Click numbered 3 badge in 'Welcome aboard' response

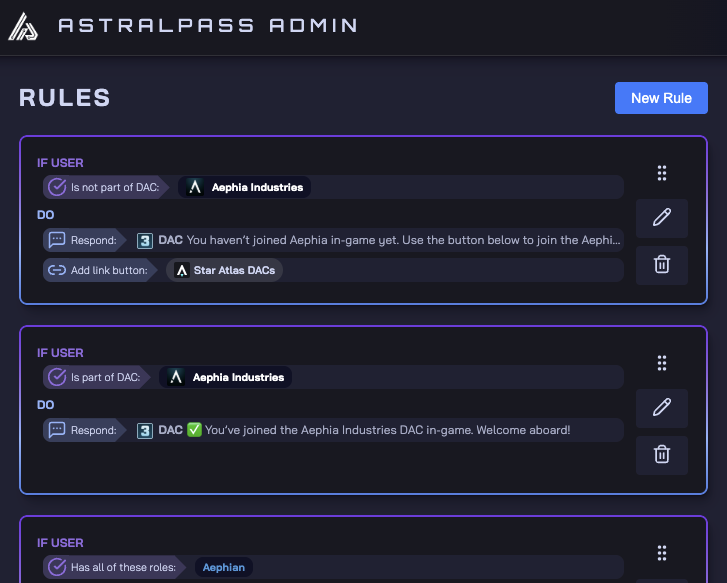pyautogui.click(x=145, y=430)
